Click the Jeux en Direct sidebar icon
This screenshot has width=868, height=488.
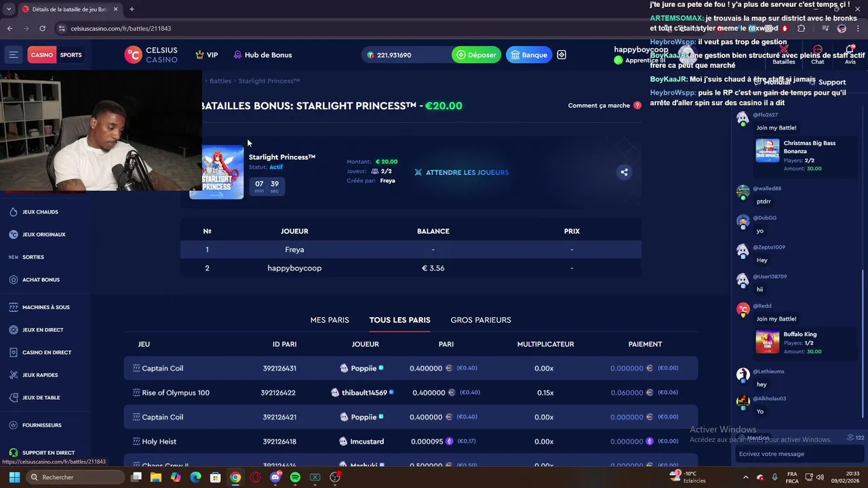(14, 330)
